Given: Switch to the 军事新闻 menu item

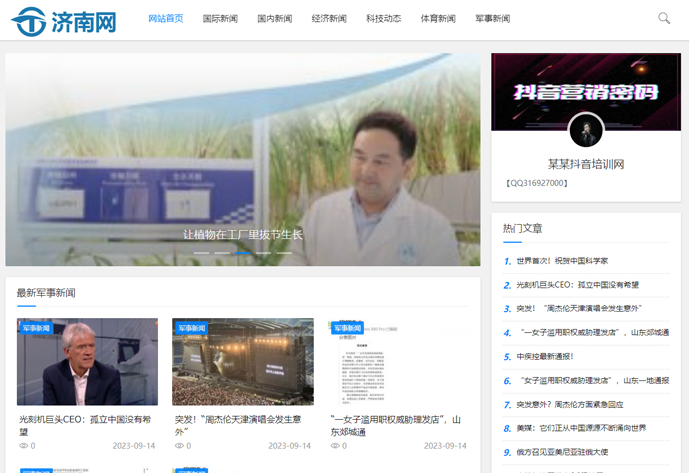Looking at the screenshot, I should (x=492, y=19).
